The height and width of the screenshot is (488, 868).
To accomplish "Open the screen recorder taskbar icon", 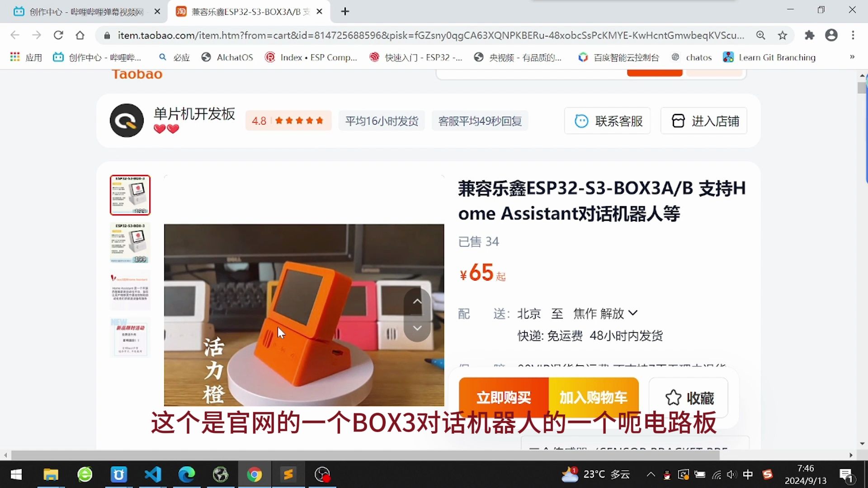I will tap(322, 474).
